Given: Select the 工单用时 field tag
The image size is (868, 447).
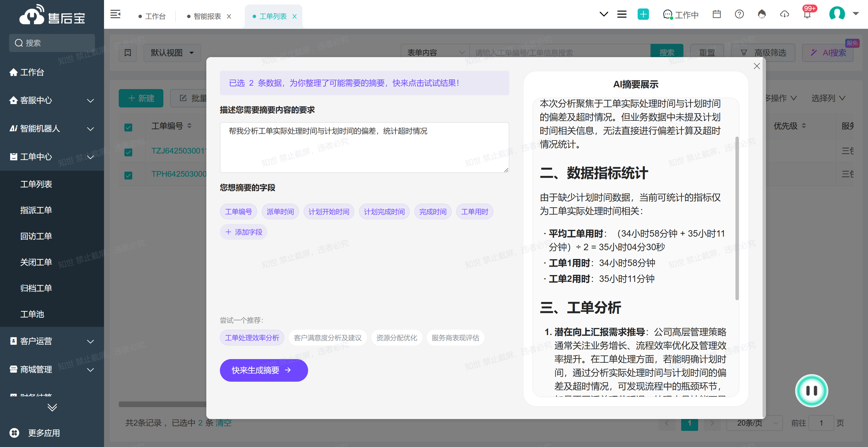Looking at the screenshot, I should (475, 212).
